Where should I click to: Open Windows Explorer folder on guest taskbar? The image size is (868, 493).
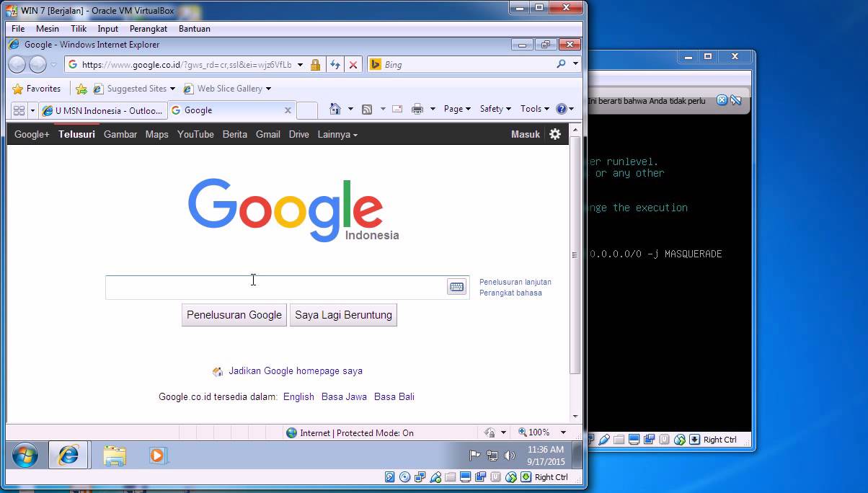click(115, 456)
